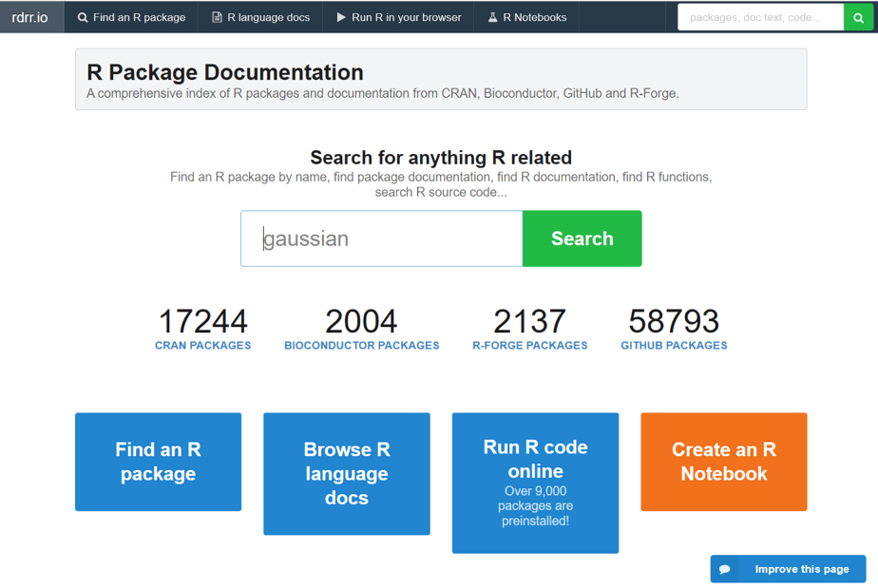Click the main gaussian search input box

tap(382, 238)
